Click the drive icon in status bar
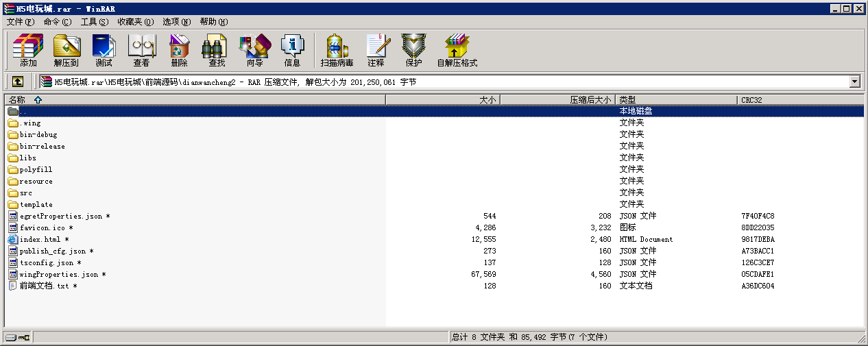This screenshot has height=346, width=868. [x=12, y=338]
